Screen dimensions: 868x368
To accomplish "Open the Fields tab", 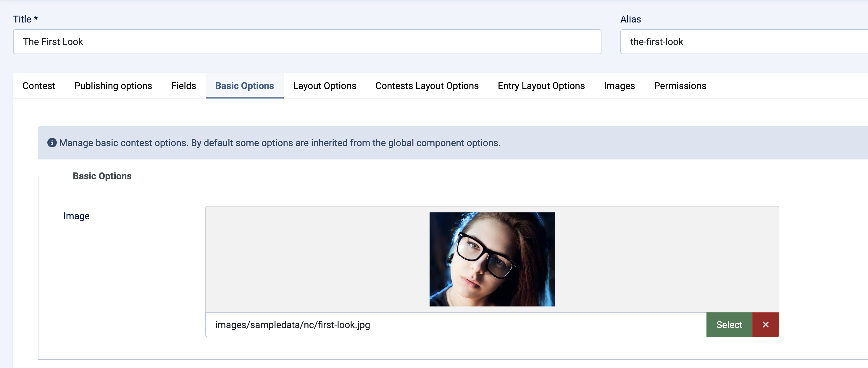I will point(183,86).
